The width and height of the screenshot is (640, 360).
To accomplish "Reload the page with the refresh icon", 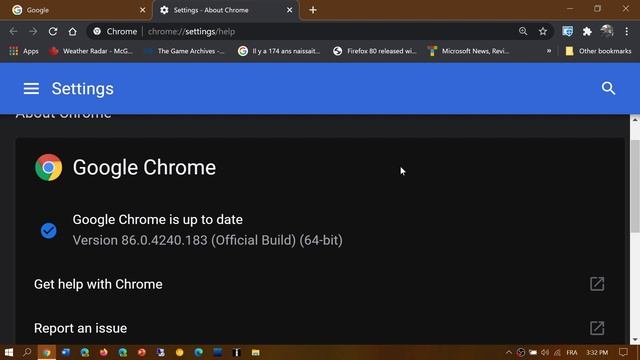I will point(53,31).
